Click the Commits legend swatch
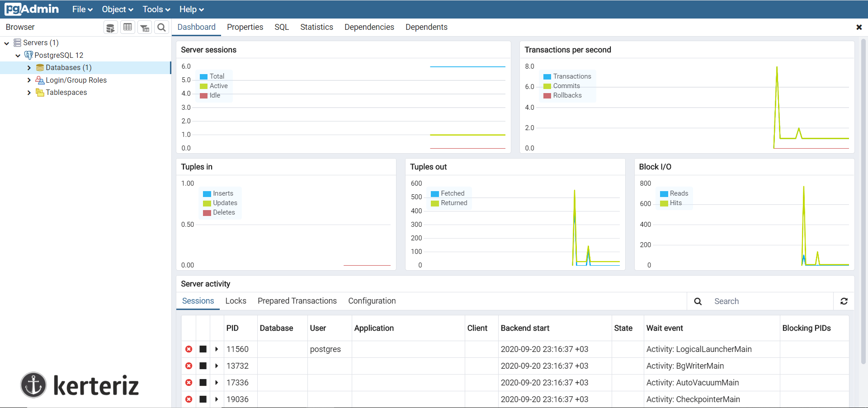Viewport: 868px width, 408px height. [x=547, y=86]
